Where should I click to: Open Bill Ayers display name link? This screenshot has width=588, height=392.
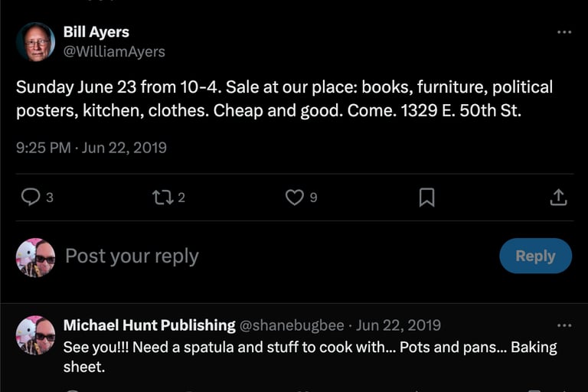(x=96, y=32)
